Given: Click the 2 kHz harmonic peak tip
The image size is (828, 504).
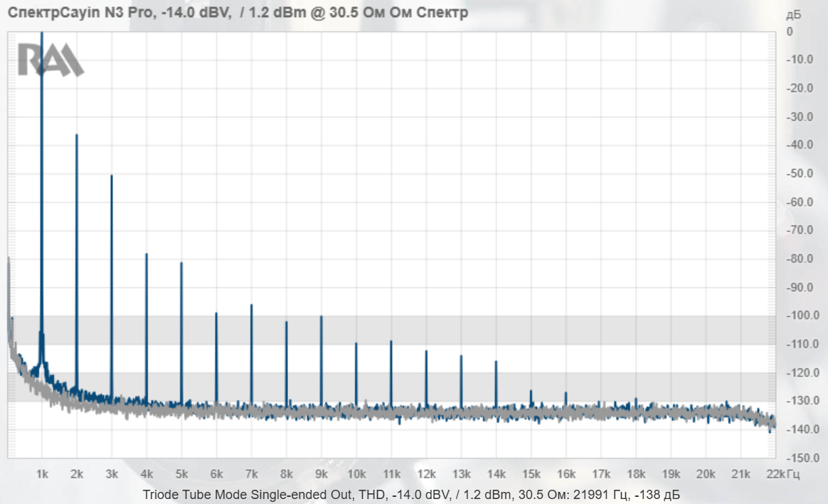Looking at the screenshot, I should point(77,135).
